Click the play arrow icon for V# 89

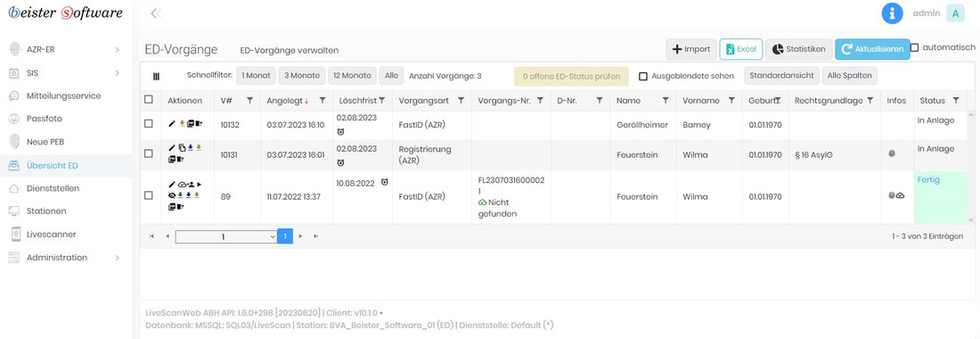(x=199, y=185)
